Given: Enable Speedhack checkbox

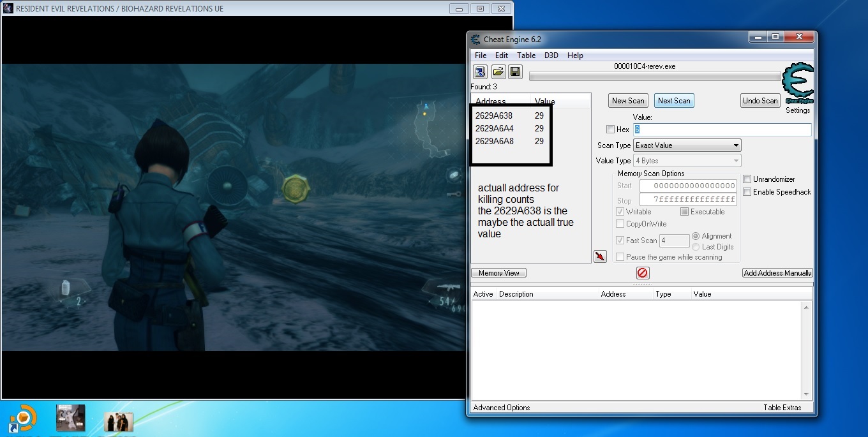Looking at the screenshot, I should click(x=747, y=192).
